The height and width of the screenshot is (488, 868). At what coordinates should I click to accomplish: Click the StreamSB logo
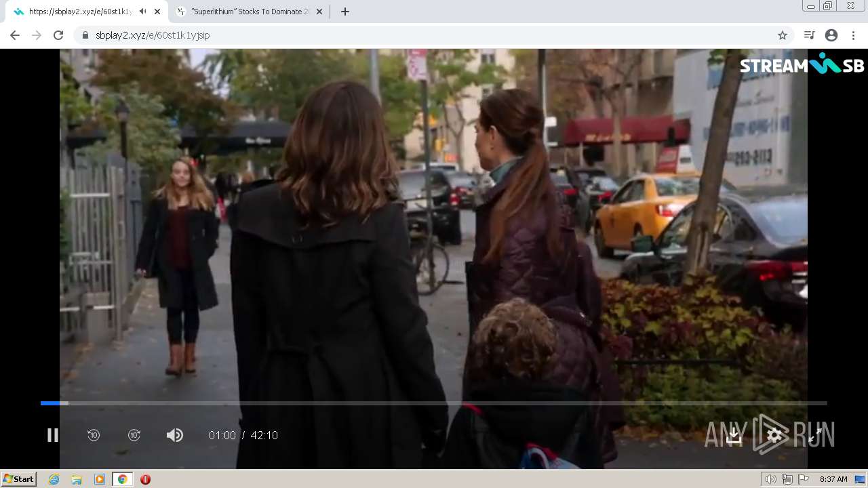(802, 64)
